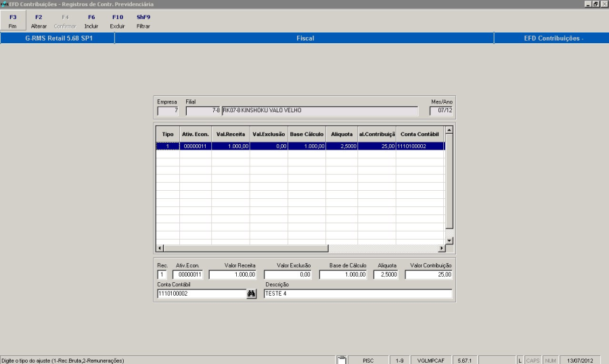This screenshot has height=364, width=609.
Task: Click the F3 Fim toolbar button
Action: [x=13, y=21]
